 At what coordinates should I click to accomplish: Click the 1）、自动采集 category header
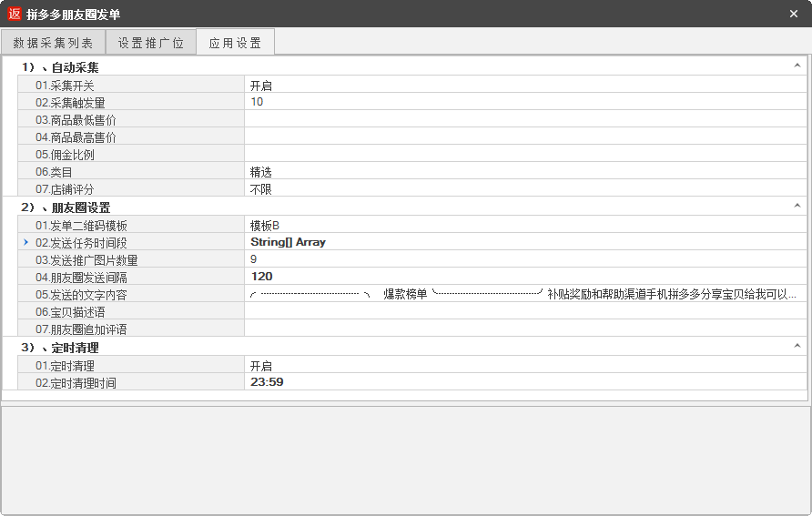[59, 67]
